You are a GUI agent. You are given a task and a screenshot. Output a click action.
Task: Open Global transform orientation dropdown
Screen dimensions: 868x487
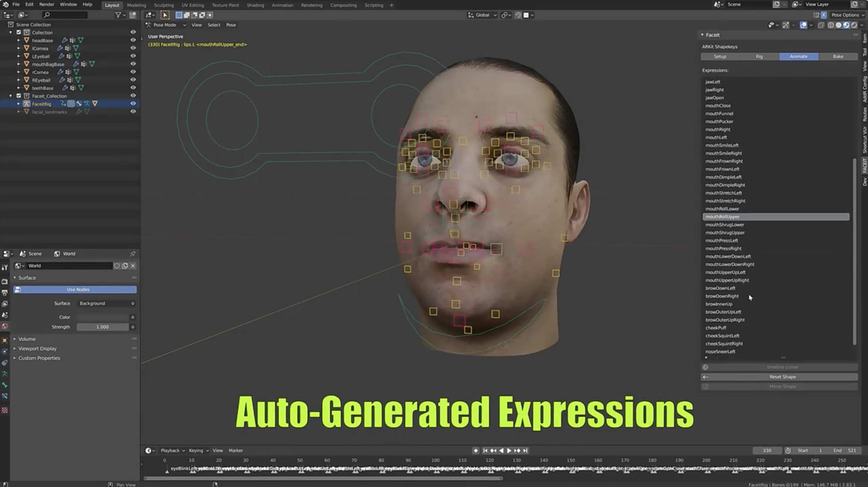[x=483, y=15]
